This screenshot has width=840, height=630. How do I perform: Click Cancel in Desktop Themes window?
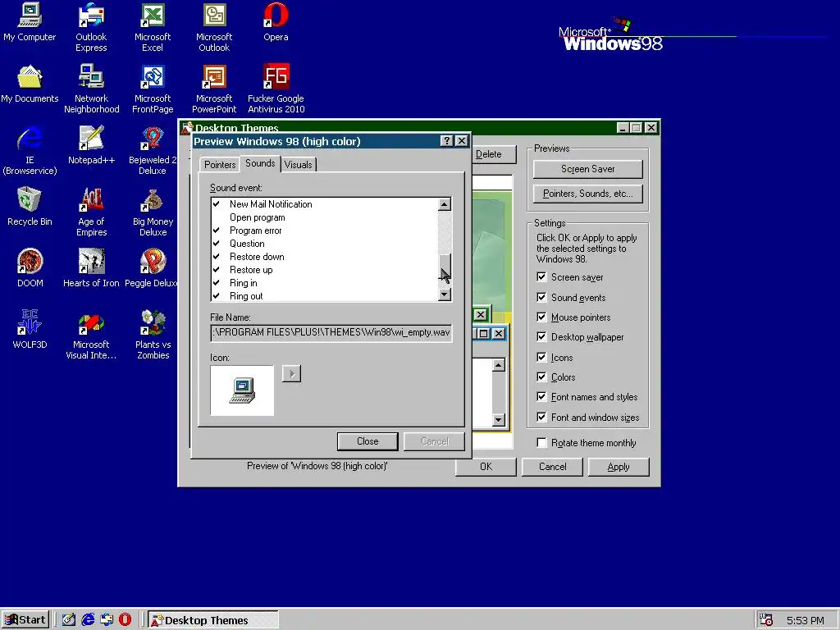(552, 467)
